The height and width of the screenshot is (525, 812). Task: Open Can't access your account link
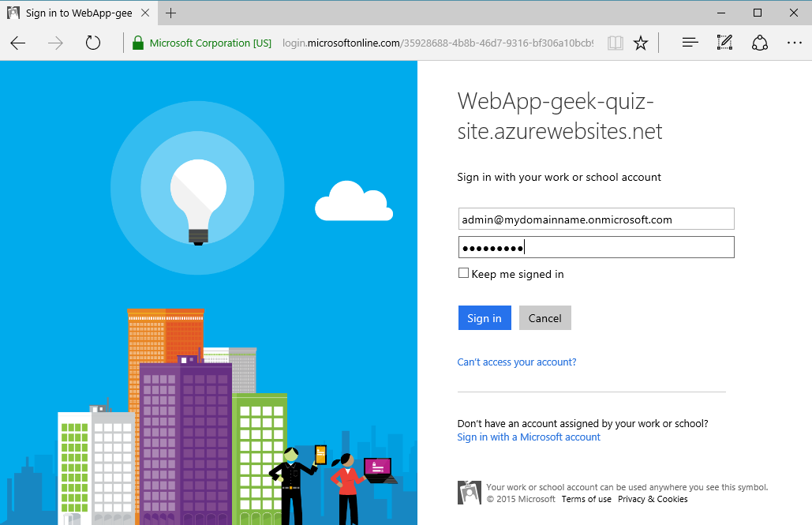pyautogui.click(x=516, y=362)
